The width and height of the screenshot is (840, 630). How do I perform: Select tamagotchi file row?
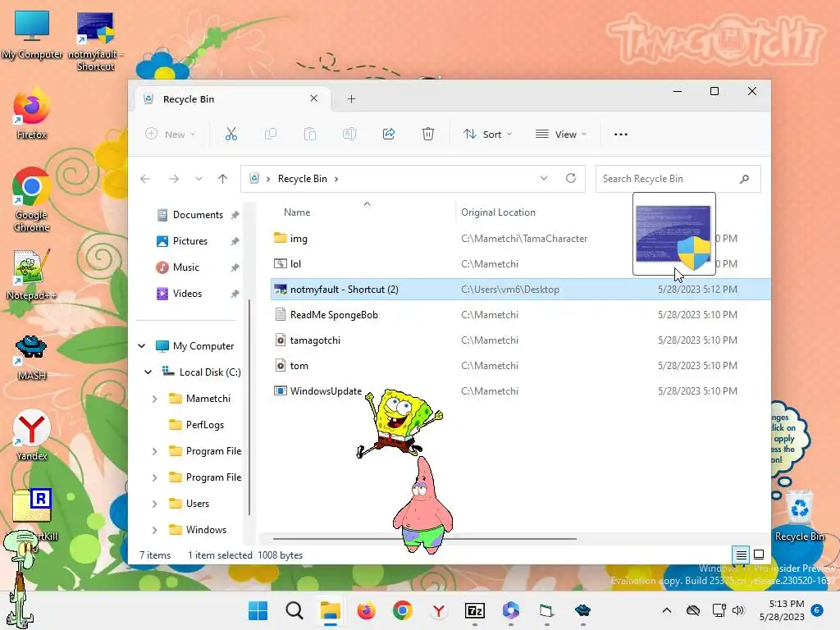click(x=519, y=340)
